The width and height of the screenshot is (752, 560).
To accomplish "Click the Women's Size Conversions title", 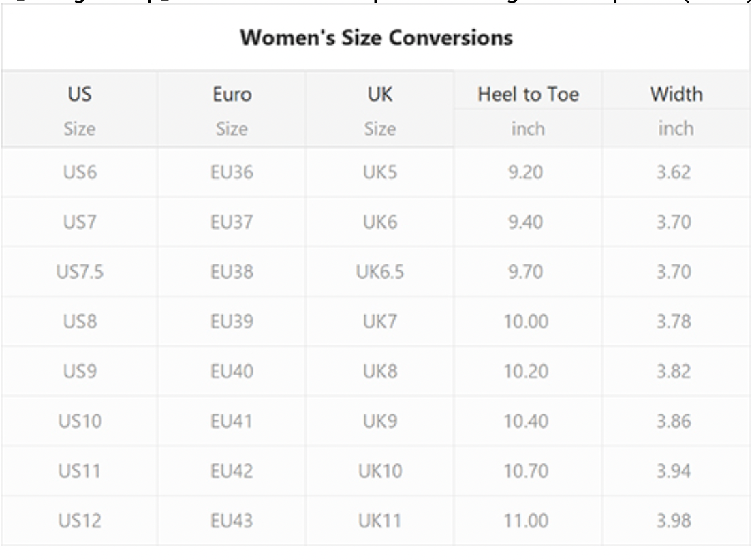I will pos(377,37).
